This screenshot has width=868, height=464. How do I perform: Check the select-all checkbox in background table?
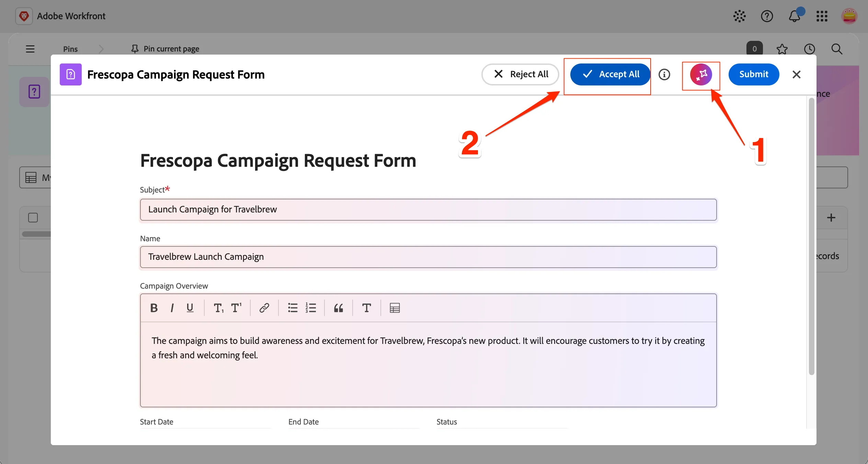pos(33,218)
